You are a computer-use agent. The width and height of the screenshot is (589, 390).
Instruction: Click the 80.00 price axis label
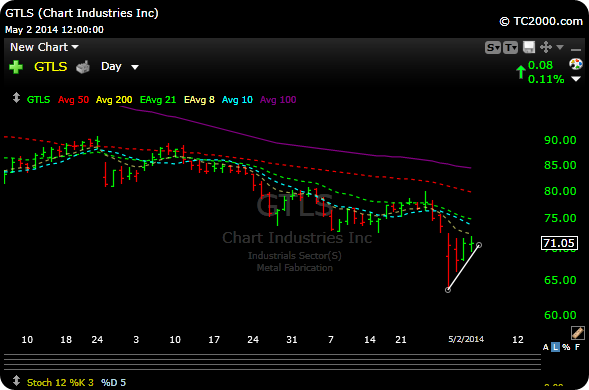click(x=560, y=191)
